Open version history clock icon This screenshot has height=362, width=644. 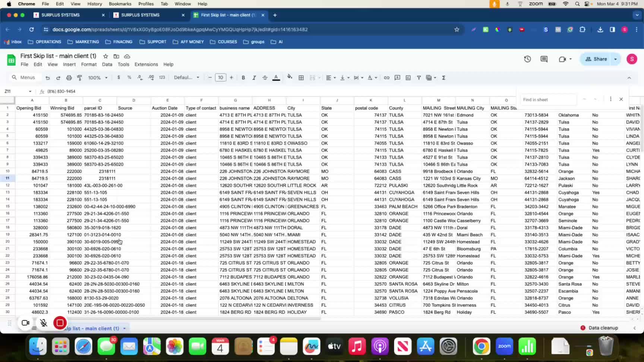coord(527,59)
